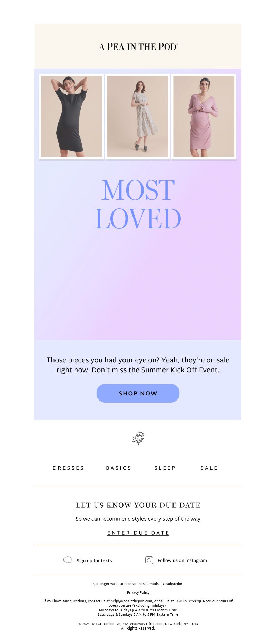Click the Unsubscribe link
276x644 pixels.
(172, 584)
